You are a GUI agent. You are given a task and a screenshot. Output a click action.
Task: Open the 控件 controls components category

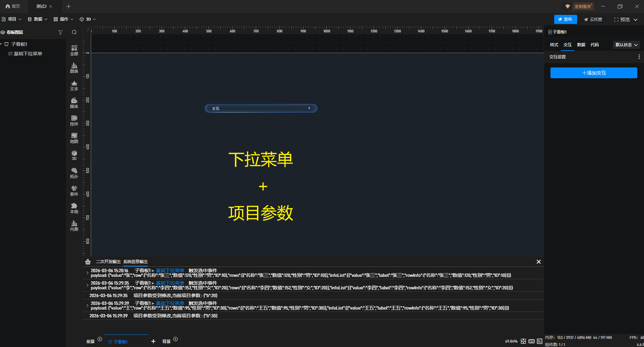pos(74,120)
